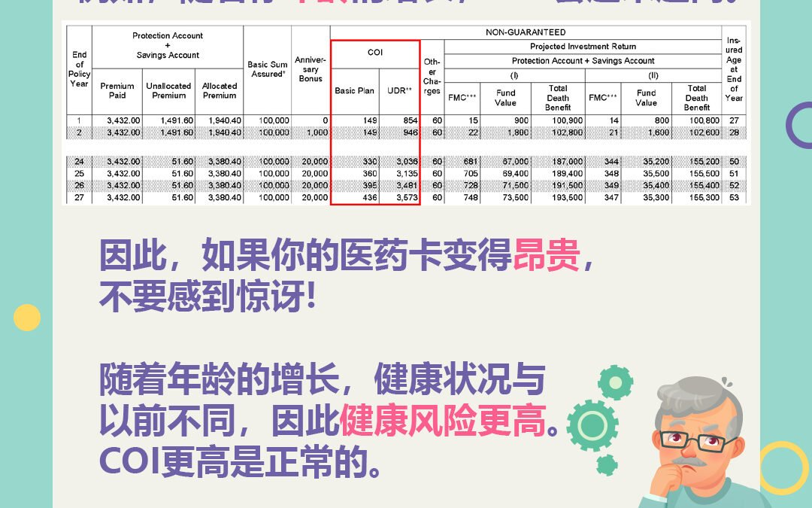Click the small gear at the bottom
Screen dimensions: 812x508
607,464
